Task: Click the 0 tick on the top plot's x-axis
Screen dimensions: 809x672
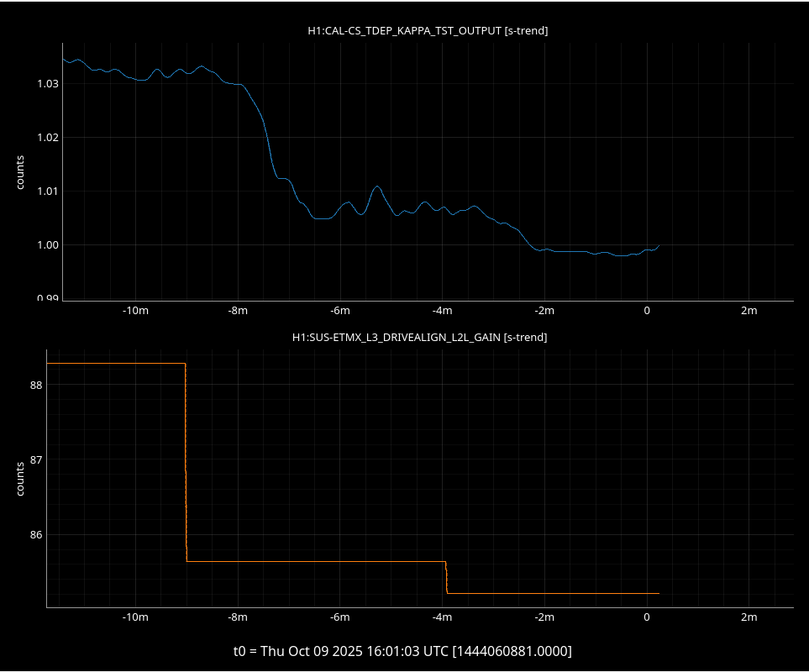Action: tap(647, 311)
